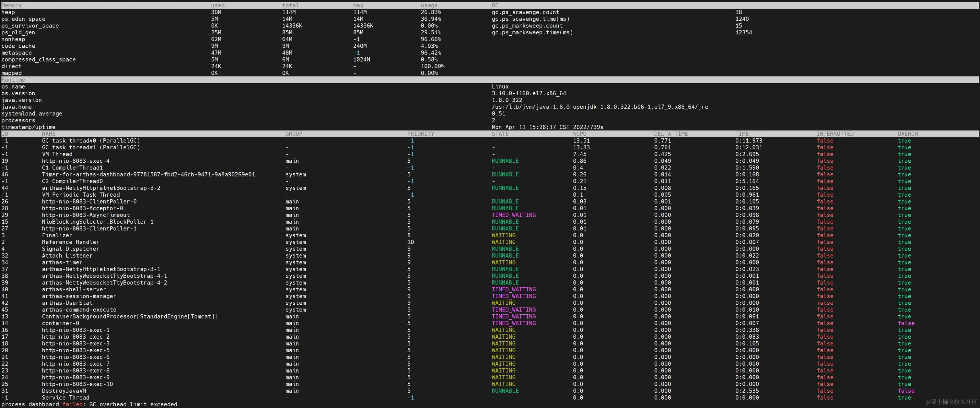Click daemon value 'false' for container-0
Image resolution: width=980 pixels, height=408 pixels.
tap(906, 323)
